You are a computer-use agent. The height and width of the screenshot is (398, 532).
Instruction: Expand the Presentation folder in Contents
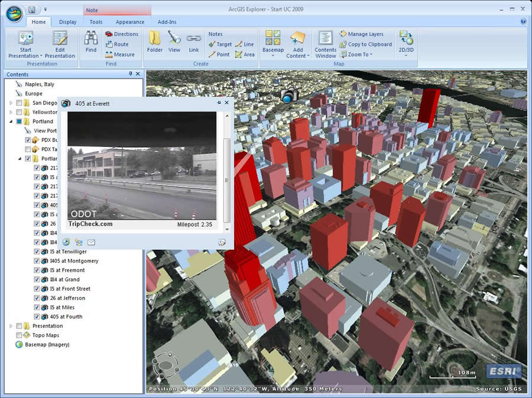11,326
